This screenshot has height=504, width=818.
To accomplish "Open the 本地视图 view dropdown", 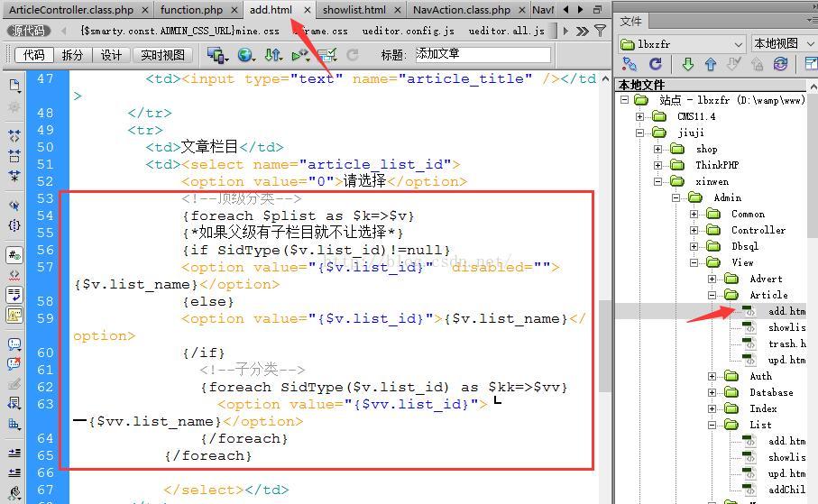I will (784, 44).
